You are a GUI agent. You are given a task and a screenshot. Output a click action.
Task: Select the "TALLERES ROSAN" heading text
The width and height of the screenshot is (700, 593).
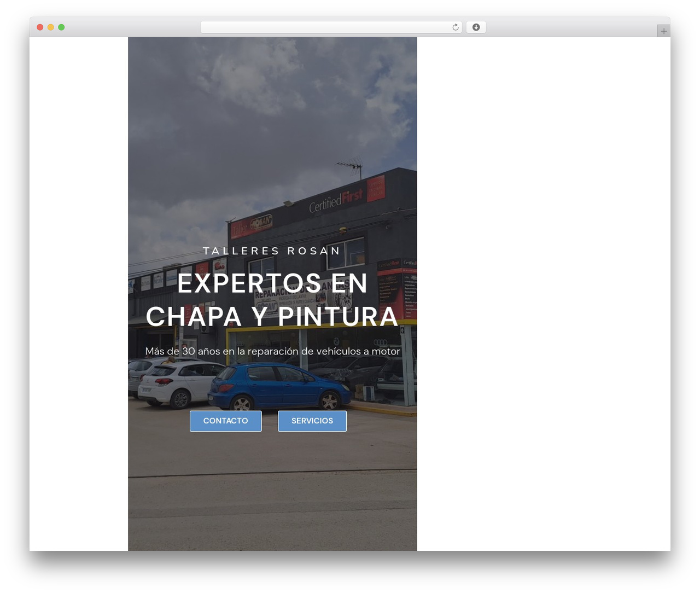click(272, 251)
